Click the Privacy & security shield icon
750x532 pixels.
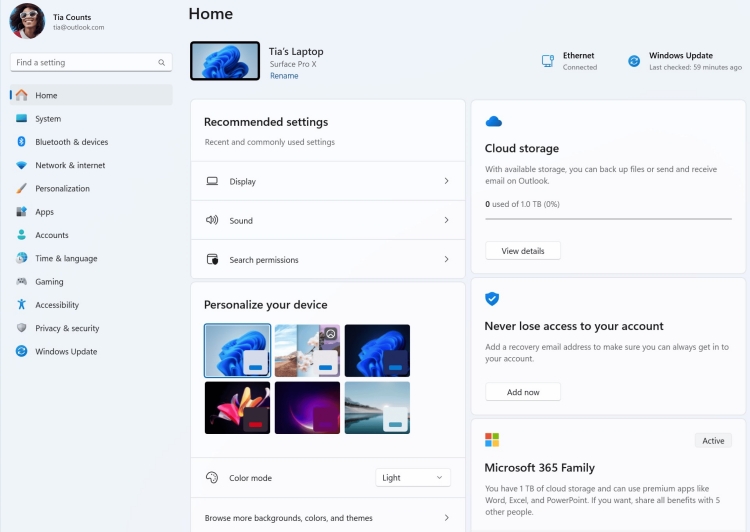coord(22,328)
